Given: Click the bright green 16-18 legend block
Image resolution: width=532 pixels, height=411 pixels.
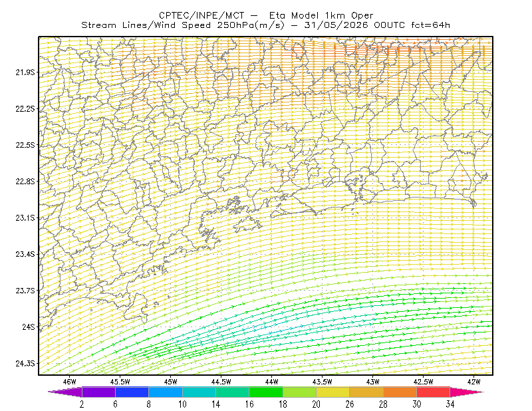Looking at the screenshot, I should (266, 392).
